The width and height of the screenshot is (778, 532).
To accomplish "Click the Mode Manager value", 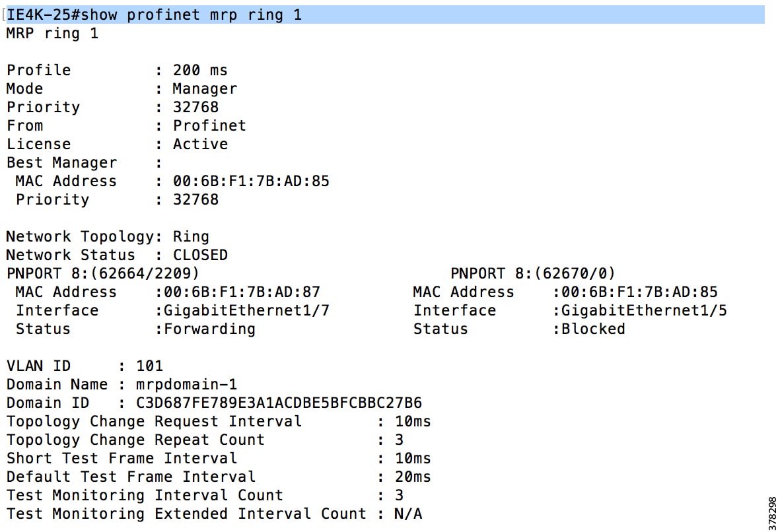I will pyautogui.click(x=205, y=89).
